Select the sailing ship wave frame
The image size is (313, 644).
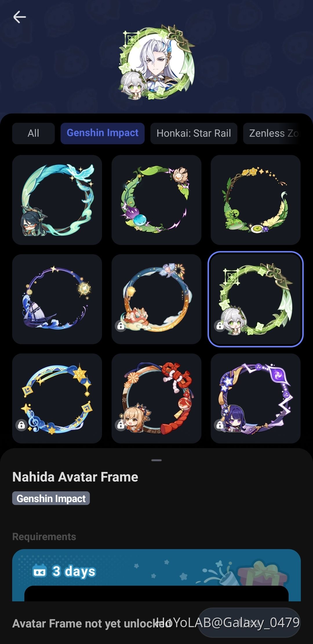pos(57,299)
